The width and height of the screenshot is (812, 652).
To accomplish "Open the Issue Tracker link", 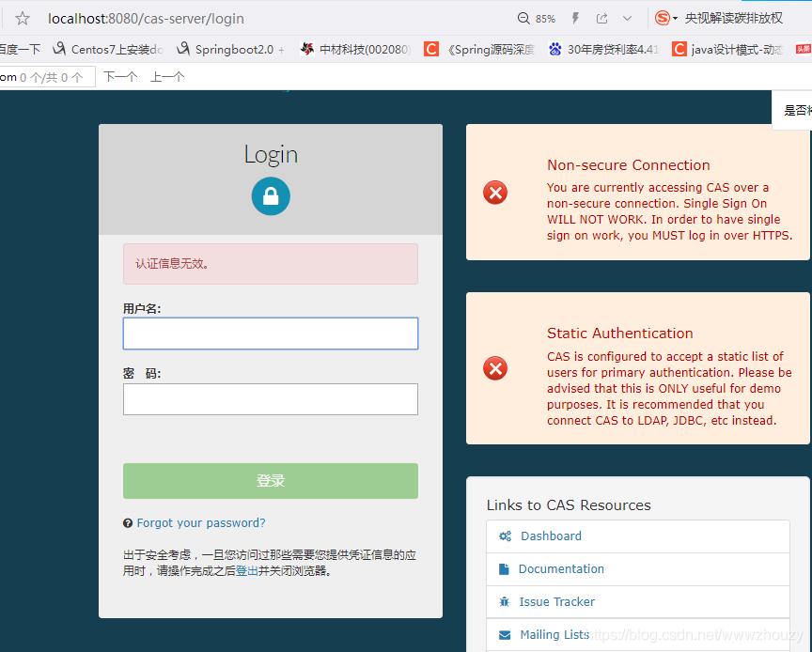I will [557, 602].
